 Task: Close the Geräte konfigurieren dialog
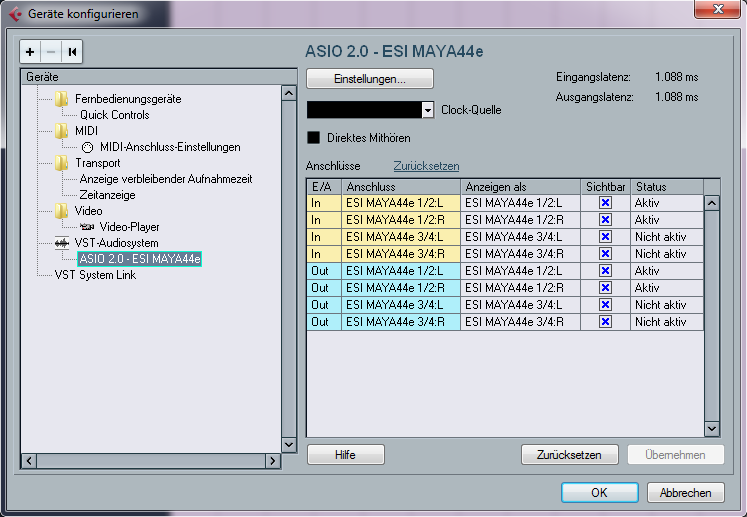click(718, 9)
